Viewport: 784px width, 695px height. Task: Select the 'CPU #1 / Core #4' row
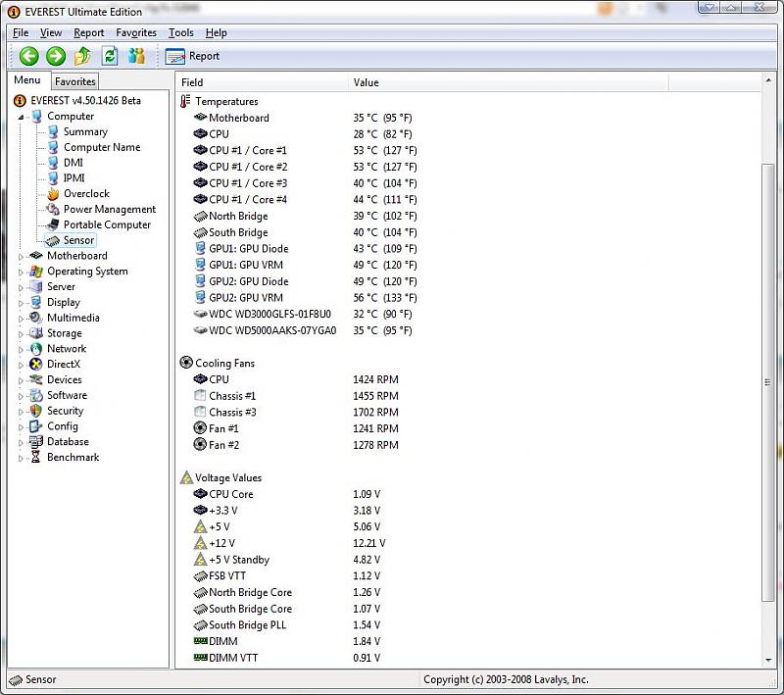tap(305, 200)
